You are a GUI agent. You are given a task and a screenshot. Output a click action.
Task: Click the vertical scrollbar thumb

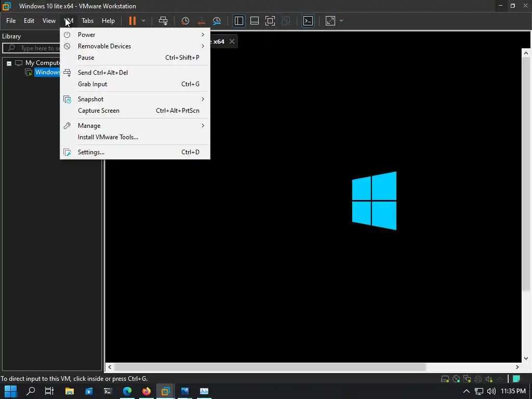point(526,174)
